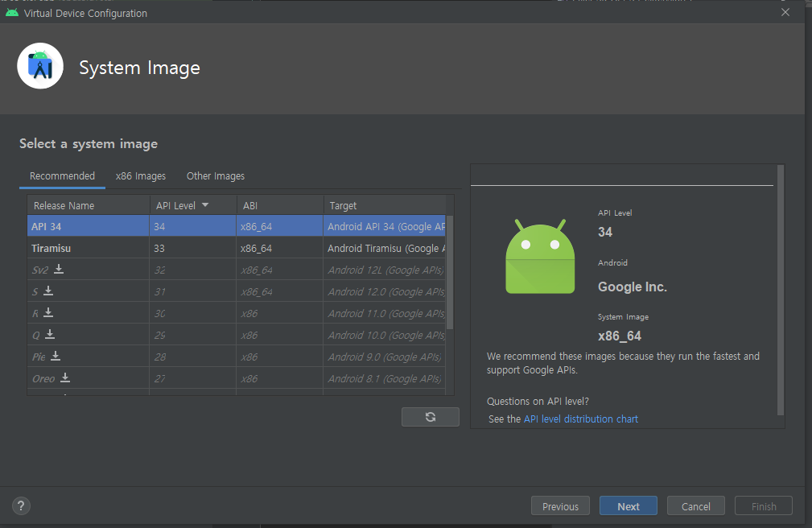812x528 pixels.
Task: Click the Android API 34 target cell
Action: click(385, 226)
